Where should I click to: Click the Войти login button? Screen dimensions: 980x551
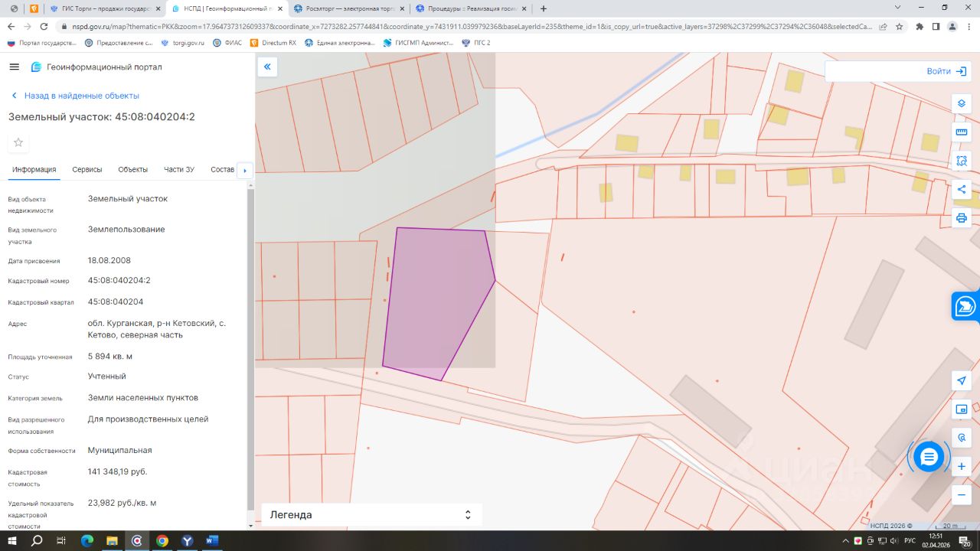click(x=946, y=71)
